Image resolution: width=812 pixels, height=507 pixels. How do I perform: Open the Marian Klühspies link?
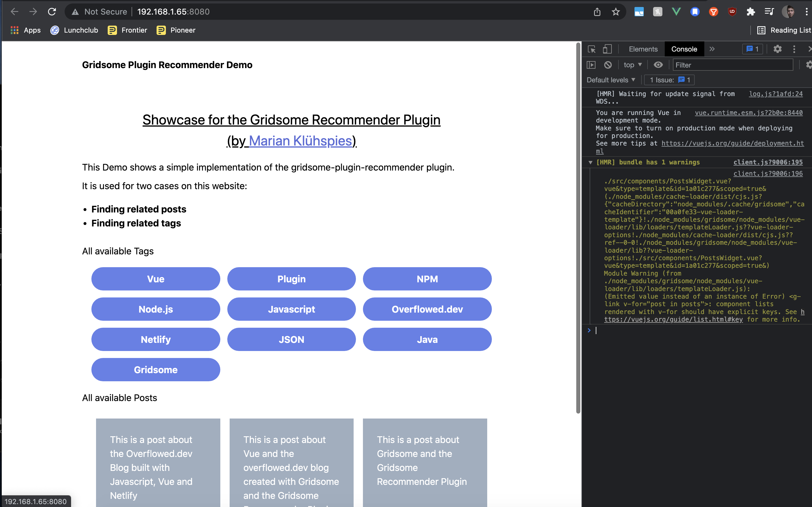click(300, 141)
